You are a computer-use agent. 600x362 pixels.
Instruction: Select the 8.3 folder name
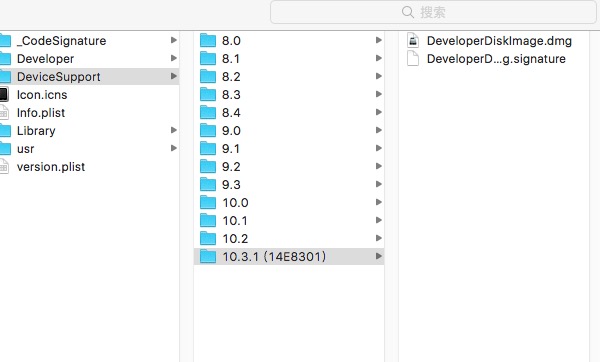[x=231, y=95]
